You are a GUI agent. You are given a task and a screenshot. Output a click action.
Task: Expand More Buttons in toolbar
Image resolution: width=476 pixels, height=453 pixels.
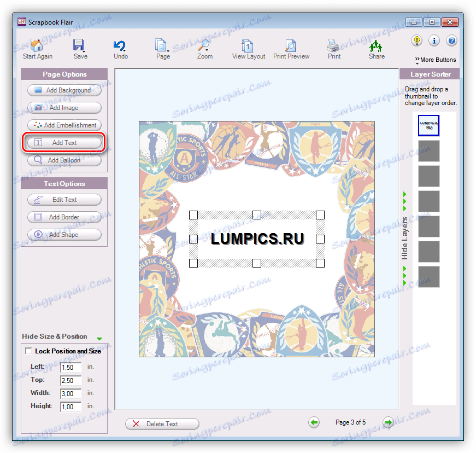436,60
